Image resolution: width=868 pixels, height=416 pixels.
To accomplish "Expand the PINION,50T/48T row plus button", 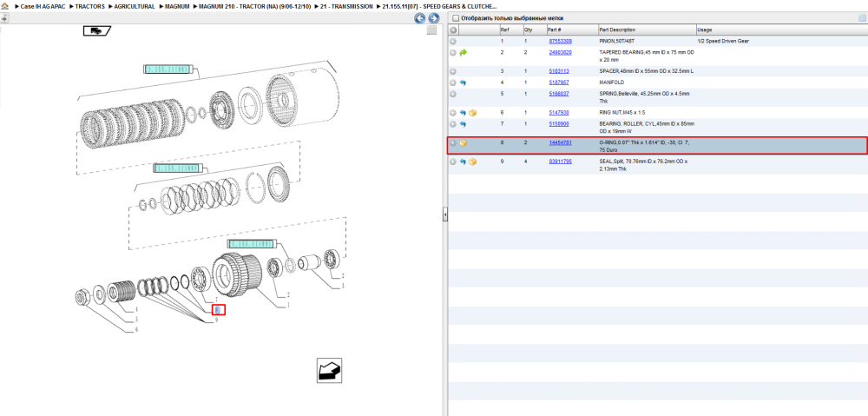I will click(453, 41).
